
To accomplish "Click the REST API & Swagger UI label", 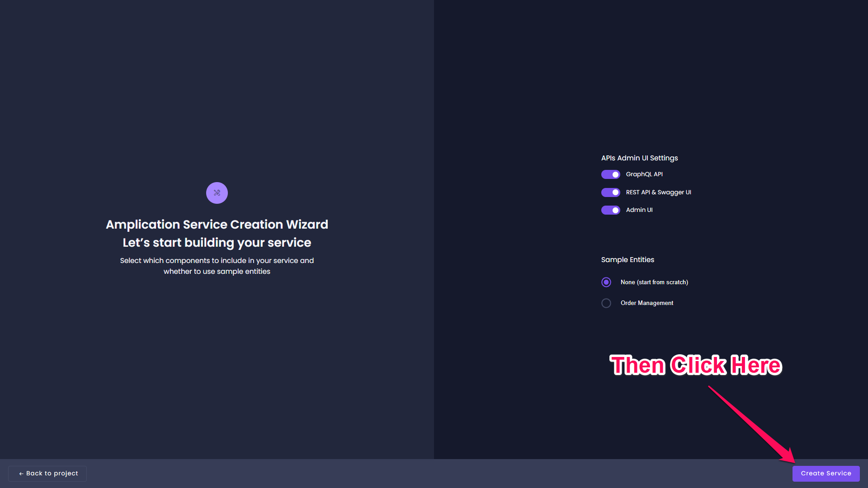I will point(658,192).
